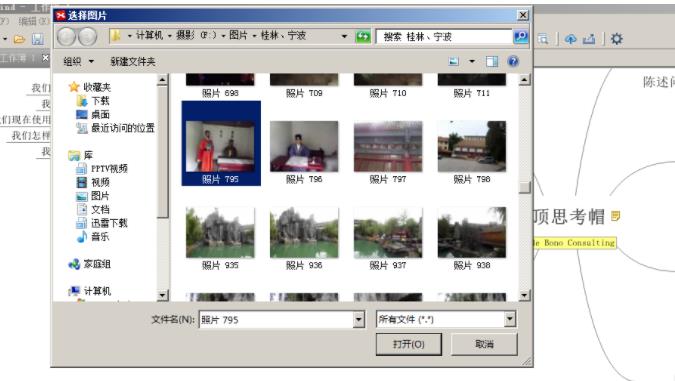Click the save floppy icon in background toolbar
Image resolution: width=675 pixels, height=381 pixels.
[37, 39]
